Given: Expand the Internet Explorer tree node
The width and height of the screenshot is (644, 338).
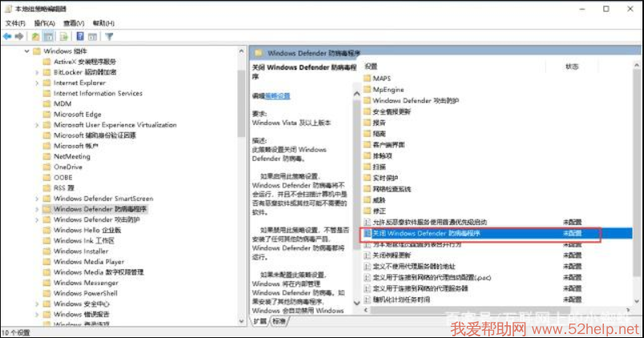Looking at the screenshot, I should [37, 82].
